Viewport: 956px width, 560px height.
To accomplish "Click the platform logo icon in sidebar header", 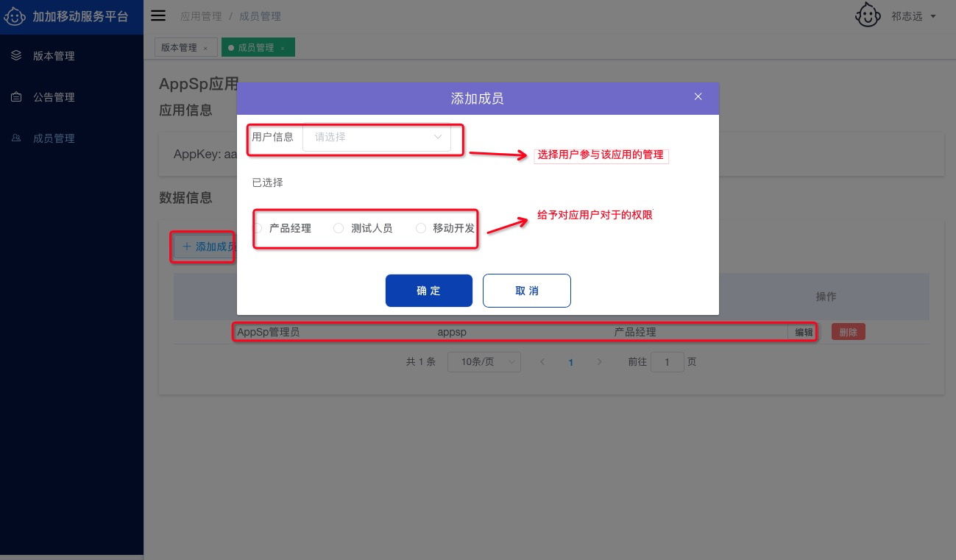I will [x=15, y=16].
